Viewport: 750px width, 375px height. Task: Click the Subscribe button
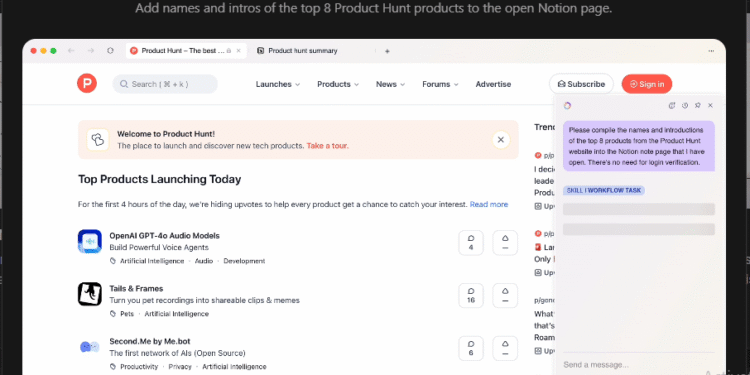tap(581, 84)
